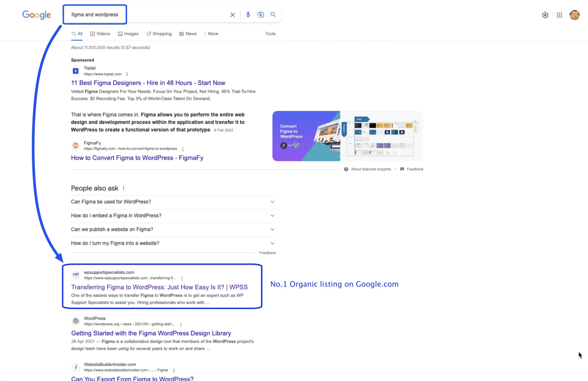Open Transferring Figma to WordPress WPSS result
This screenshot has height=381, width=588.
coord(159,287)
